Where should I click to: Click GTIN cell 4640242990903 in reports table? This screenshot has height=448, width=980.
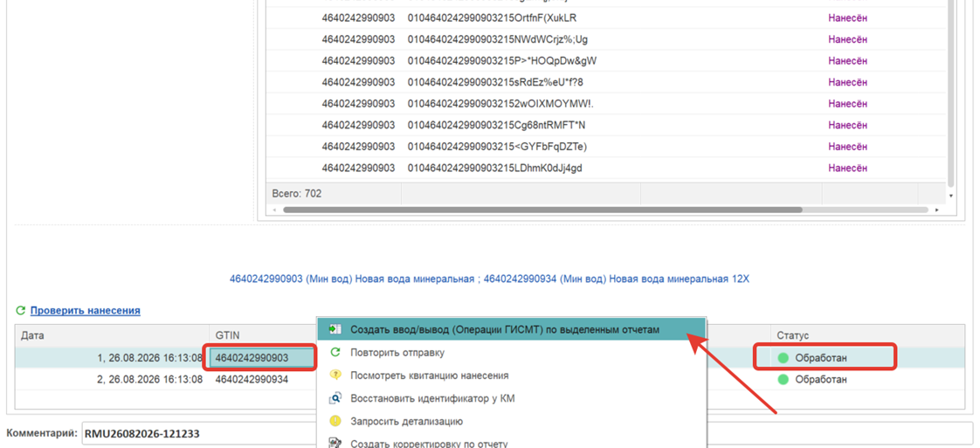(x=261, y=357)
